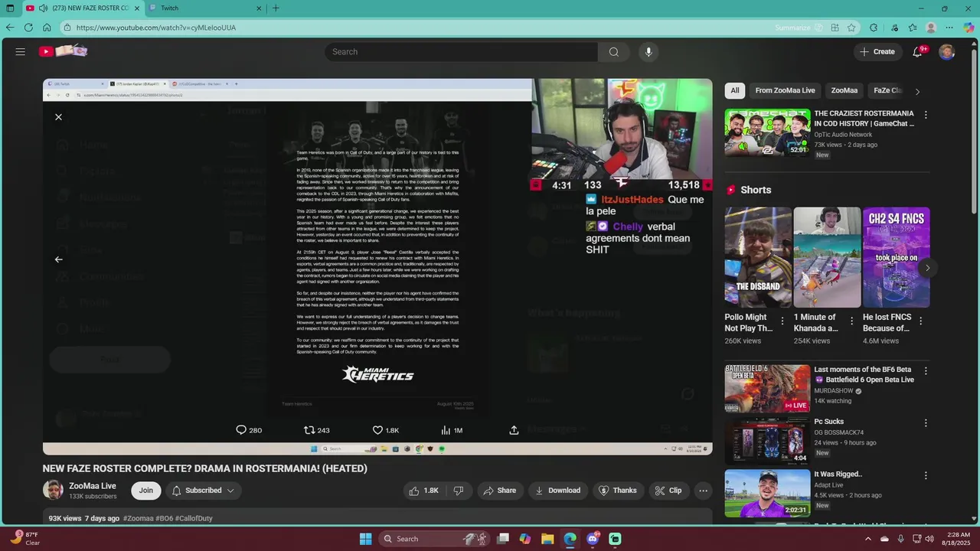
Task: Send Thanks to the creator
Action: pos(618,491)
